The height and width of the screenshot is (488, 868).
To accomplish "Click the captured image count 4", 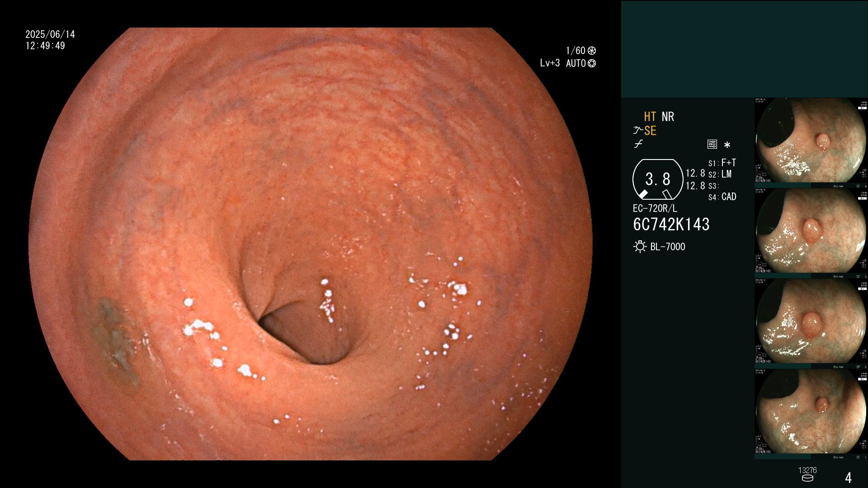I will (x=848, y=478).
